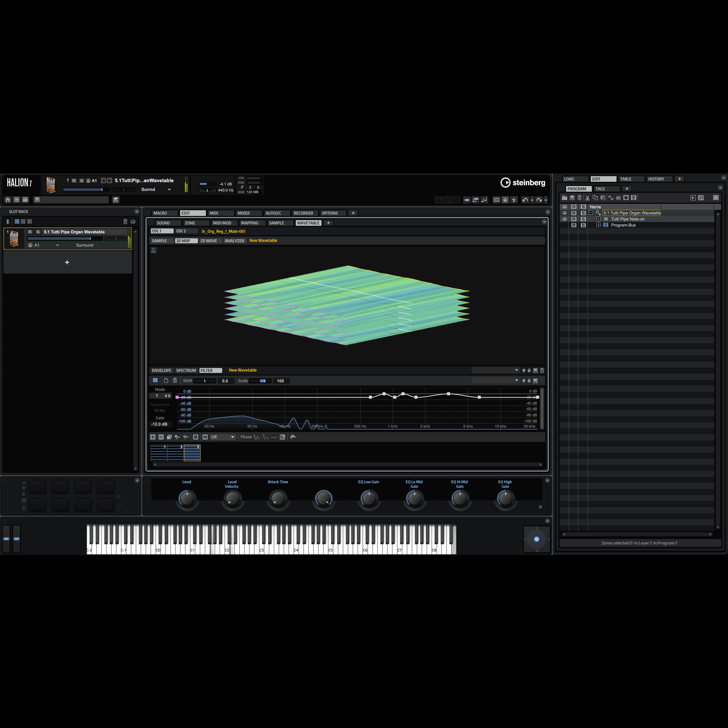Open the HISTORY tab in right panel

click(x=659, y=179)
